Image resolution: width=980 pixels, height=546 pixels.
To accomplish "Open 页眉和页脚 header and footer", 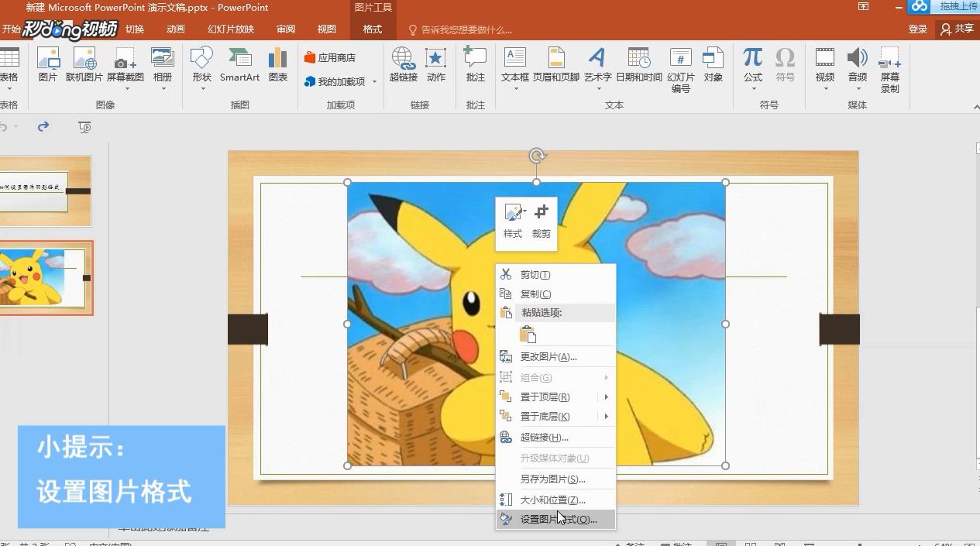I will pos(556,65).
